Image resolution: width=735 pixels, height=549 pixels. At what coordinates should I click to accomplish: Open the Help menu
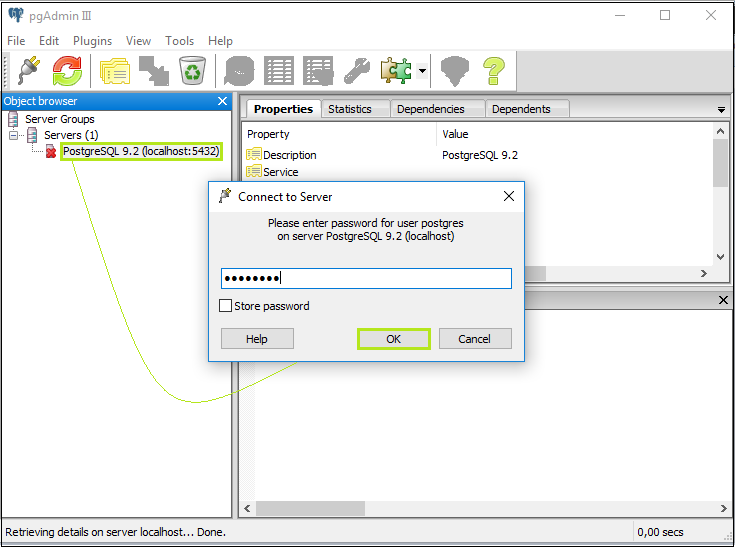[x=220, y=41]
